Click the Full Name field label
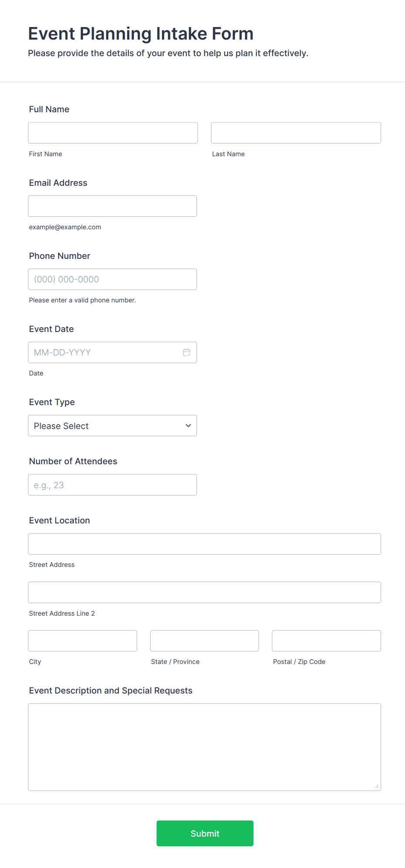The height and width of the screenshot is (868, 405). [x=49, y=109]
